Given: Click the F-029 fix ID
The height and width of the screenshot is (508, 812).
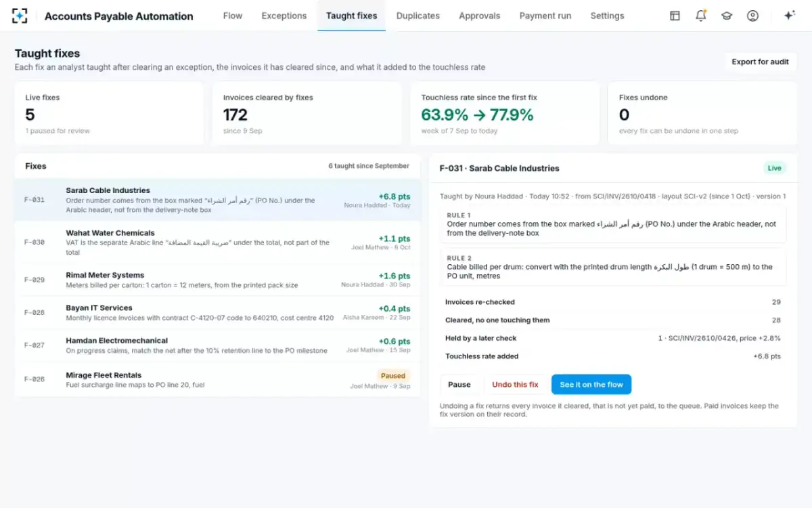Looking at the screenshot, I should point(35,280).
